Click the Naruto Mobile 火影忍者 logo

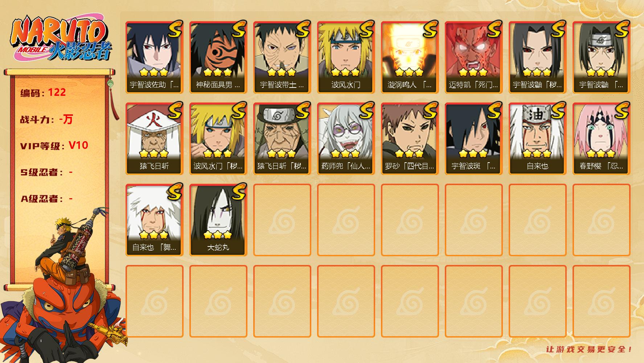click(x=62, y=39)
